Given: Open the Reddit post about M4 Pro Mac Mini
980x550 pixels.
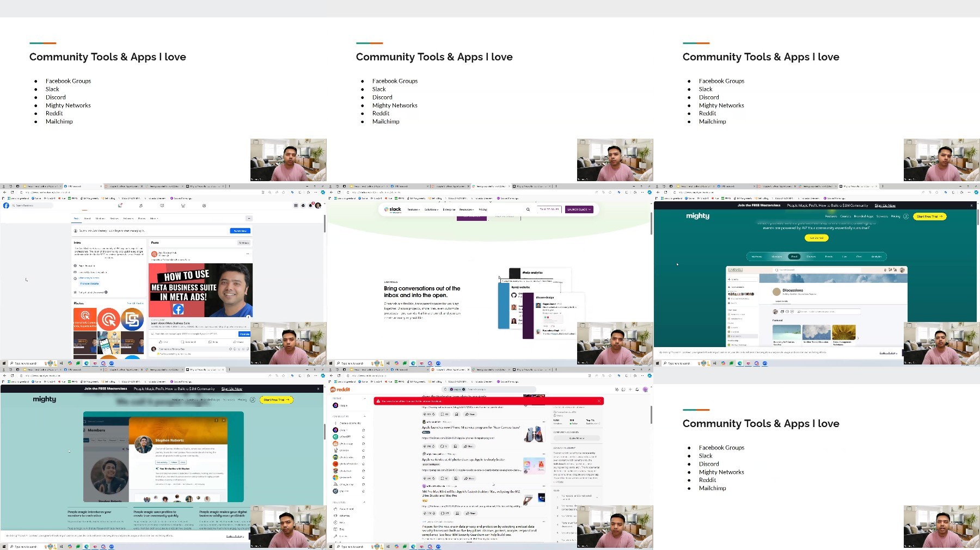Looking at the screenshot, I should coord(471,493).
